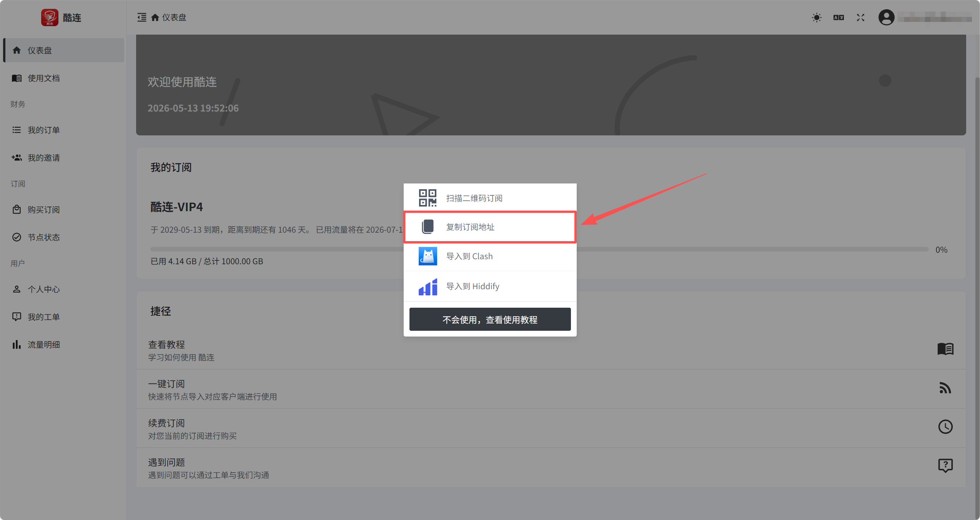Go to 我的订单 sidebar item
Viewport: 980px width, 520px height.
pyautogui.click(x=64, y=130)
